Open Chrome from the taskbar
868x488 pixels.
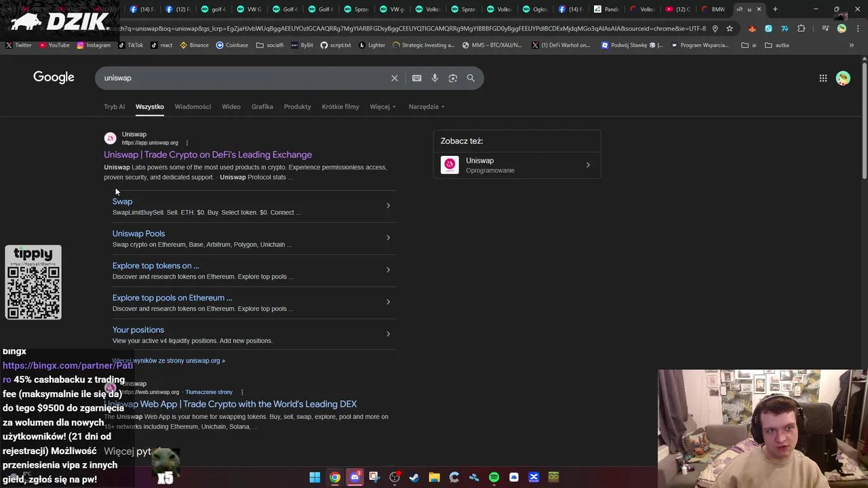(335, 477)
